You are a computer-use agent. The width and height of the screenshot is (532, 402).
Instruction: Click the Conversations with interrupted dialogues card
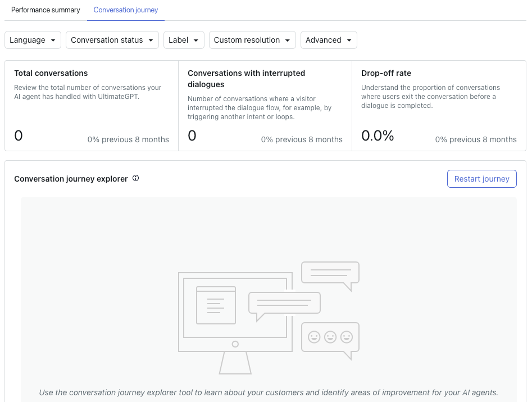(265, 106)
